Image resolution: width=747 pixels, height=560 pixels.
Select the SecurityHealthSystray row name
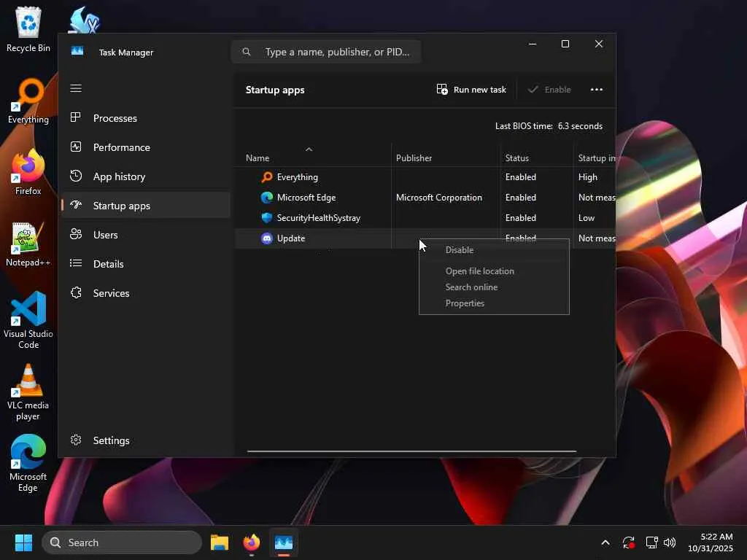(319, 218)
